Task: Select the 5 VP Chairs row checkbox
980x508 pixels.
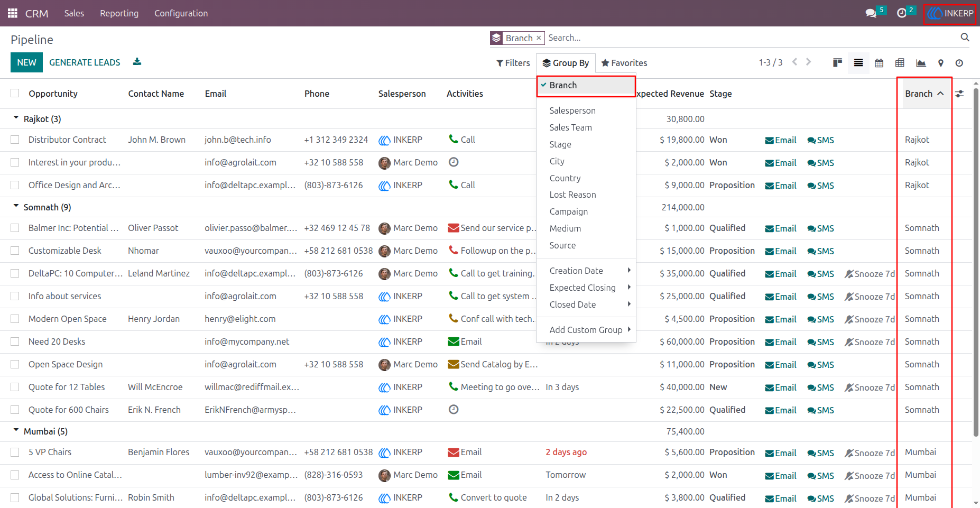Action: (x=15, y=452)
